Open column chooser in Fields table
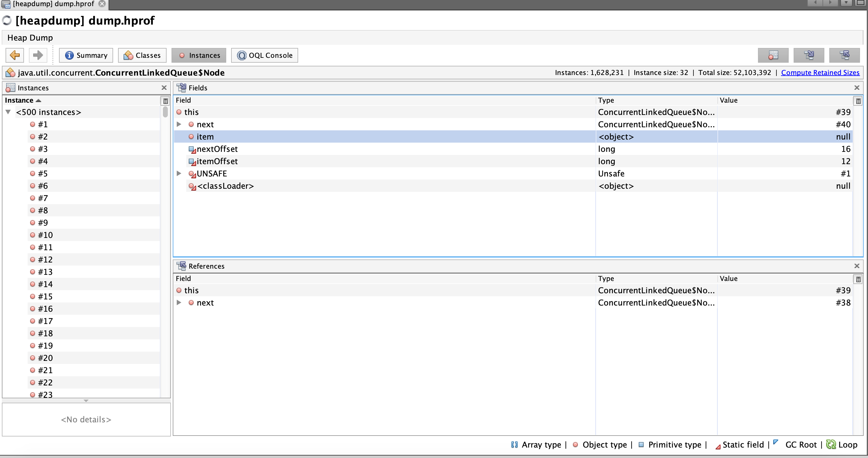 point(858,101)
